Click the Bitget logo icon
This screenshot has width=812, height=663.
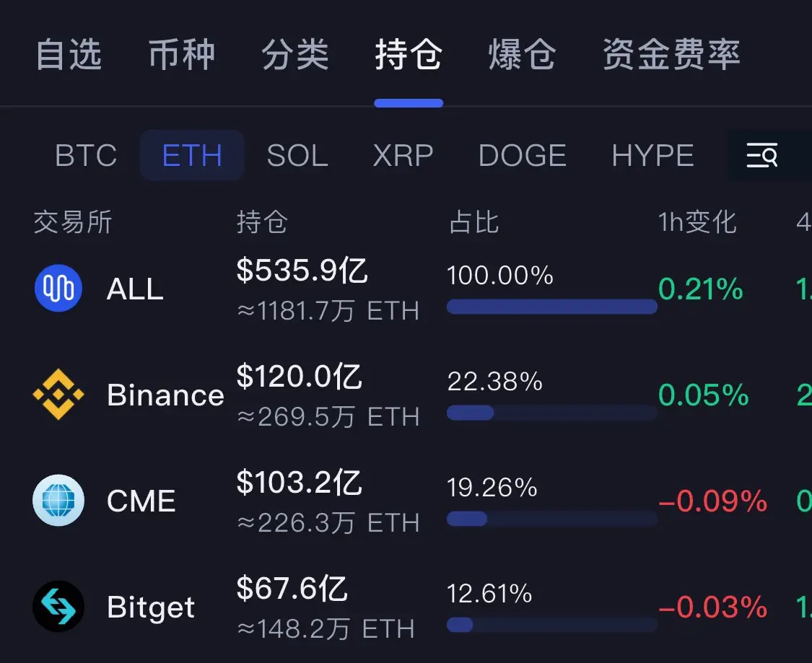click(58, 606)
